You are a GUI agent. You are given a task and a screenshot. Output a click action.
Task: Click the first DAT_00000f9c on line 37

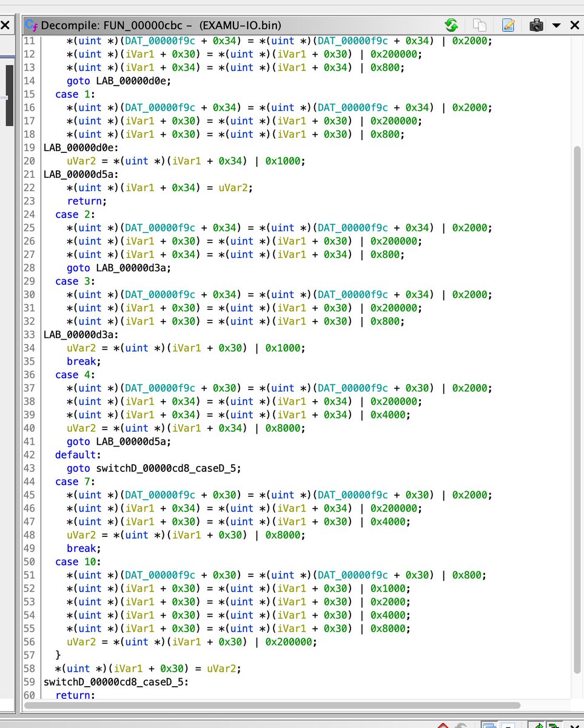160,388
